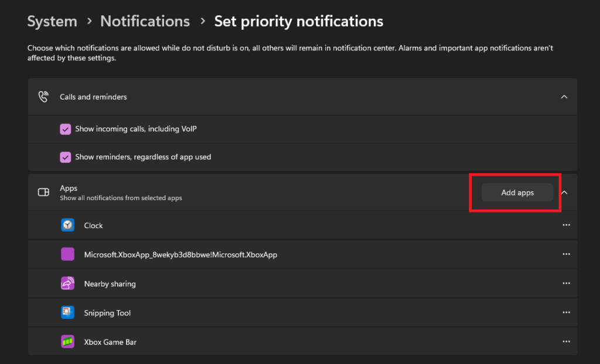
Task: Click the Xbox Game Bar icon
Action: click(x=68, y=342)
